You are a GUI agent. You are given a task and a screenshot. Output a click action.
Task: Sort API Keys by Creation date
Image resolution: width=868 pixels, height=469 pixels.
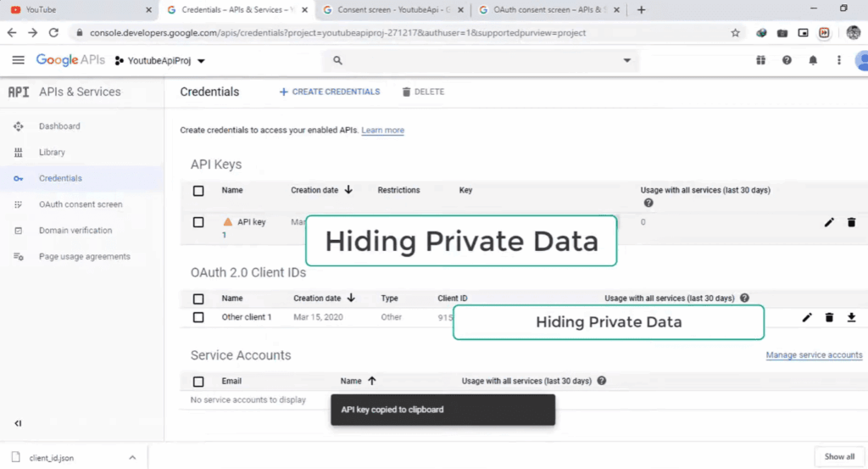click(321, 190)
